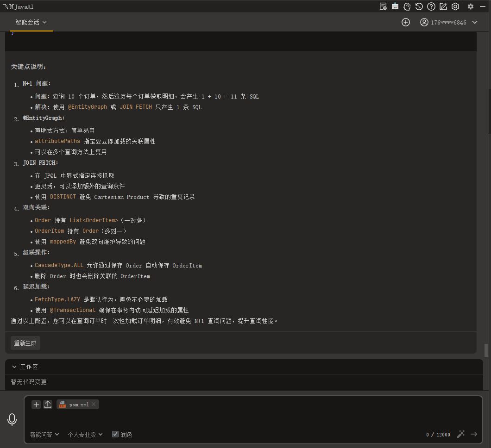Remove the pom.xml attachment
Image resolution: width=491 pixels, height=448 pixels.
[94, 404]
